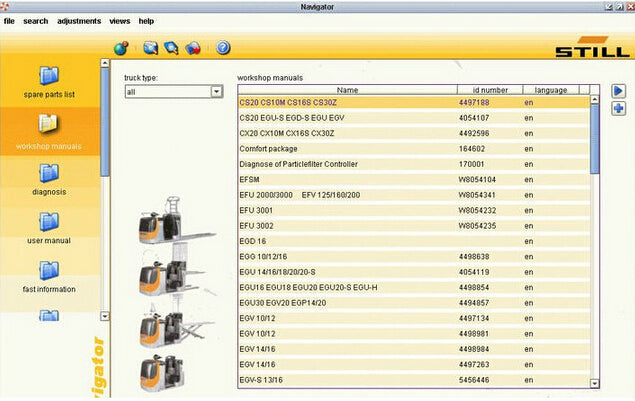
Task: Click manuals list scroll up arrow
Action: (x=595, y=99)
